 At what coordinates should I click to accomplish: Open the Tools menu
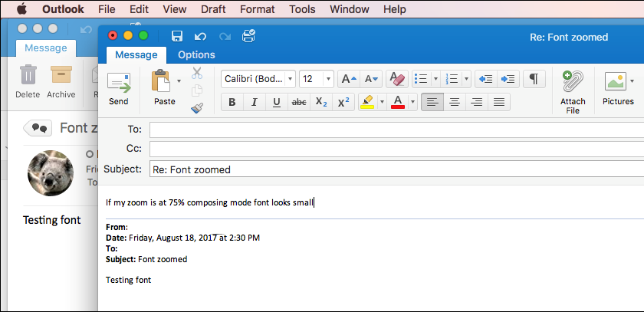pyautogui.click(x=302, y=9)
